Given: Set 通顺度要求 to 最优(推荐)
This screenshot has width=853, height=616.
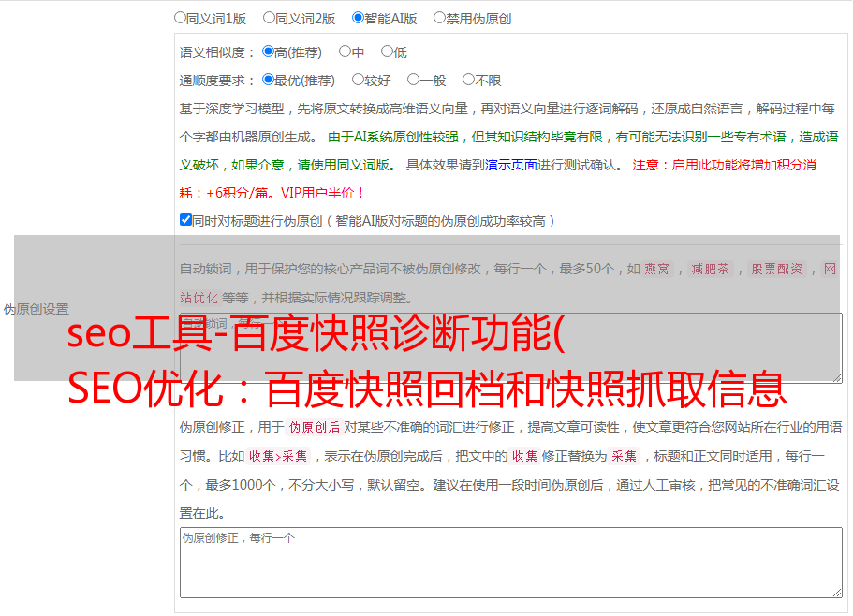Looking at the screenshot, I should tap(268, 80).
